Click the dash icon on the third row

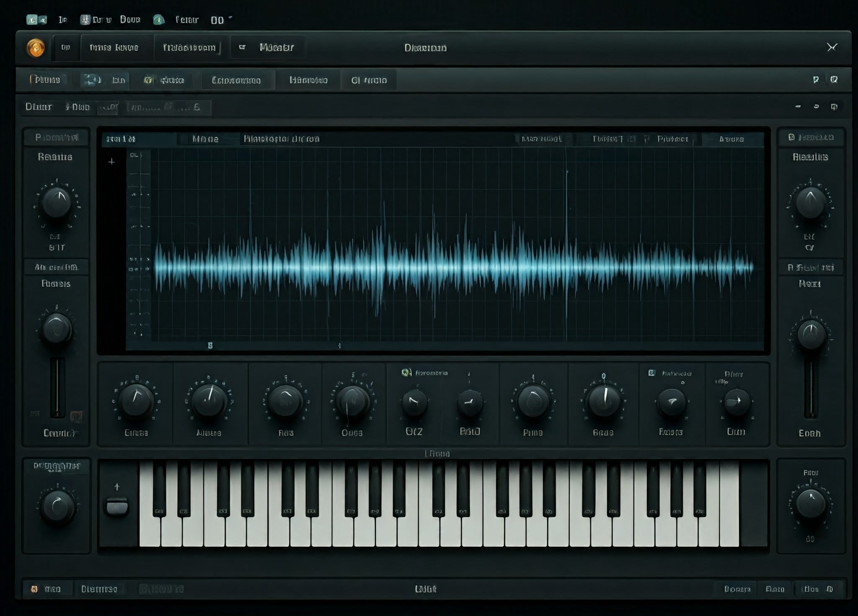tap(798, 107)
